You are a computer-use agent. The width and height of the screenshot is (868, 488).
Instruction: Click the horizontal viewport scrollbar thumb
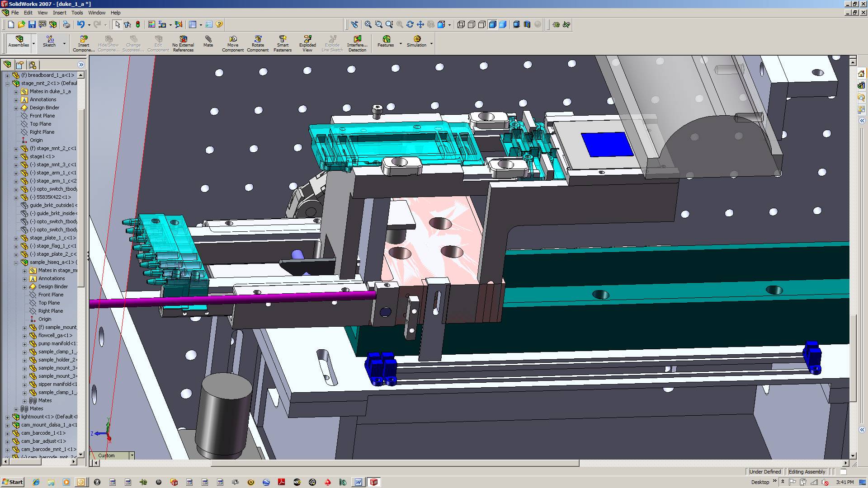pos(395,463)
